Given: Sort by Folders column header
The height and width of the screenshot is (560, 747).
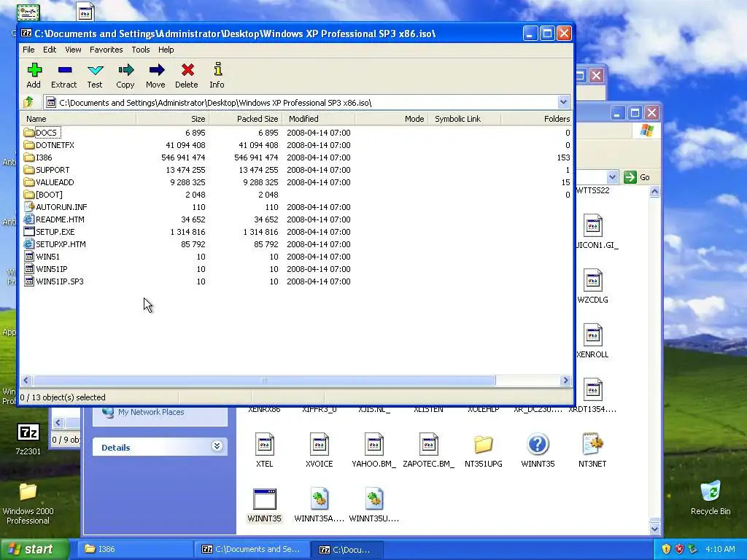Looking at the screenshot, I should point(536,119).
